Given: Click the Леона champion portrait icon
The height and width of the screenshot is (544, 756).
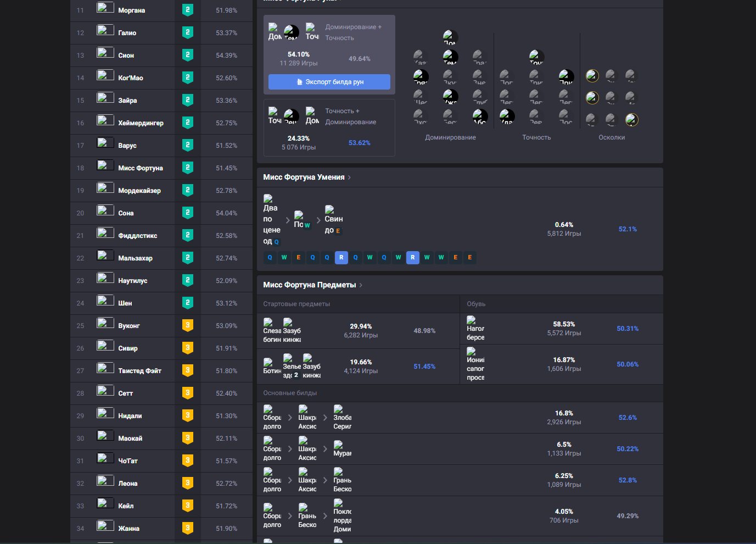Looking at the screenshot, I should pyautogui.click(x=105, y=481).
